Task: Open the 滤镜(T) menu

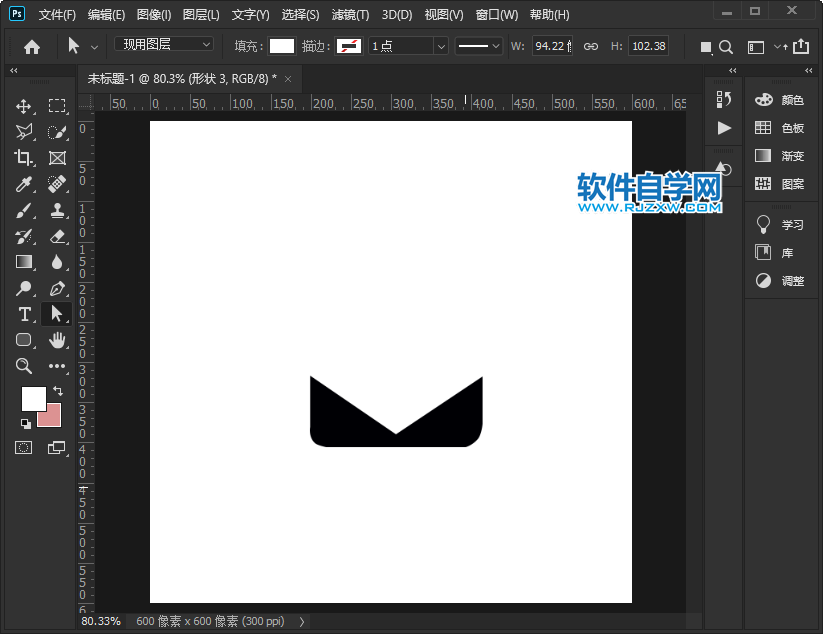Action: [350, 15]
